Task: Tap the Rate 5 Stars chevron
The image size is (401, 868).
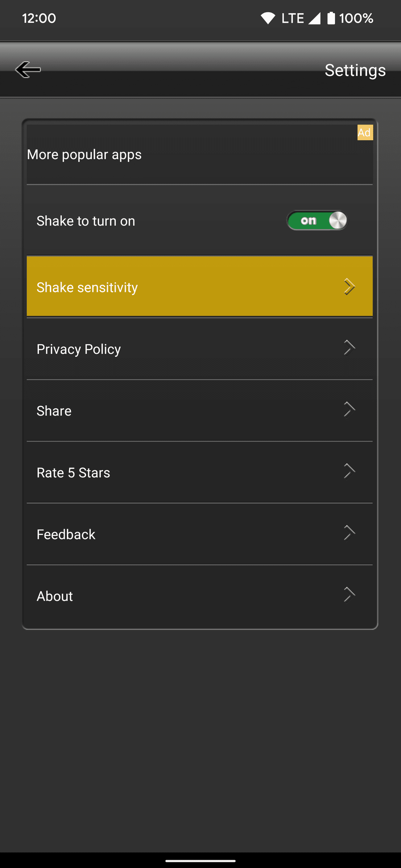Action: 349,471
